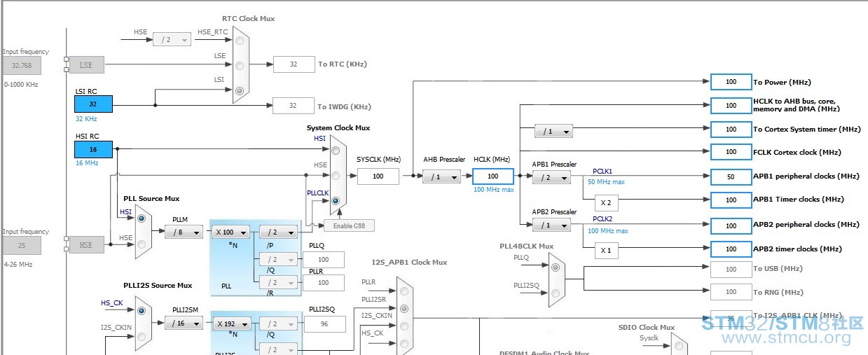Click the '50 MHz max' PCLK1 note
Screen dimensions: 868x355
pos(606,182)
